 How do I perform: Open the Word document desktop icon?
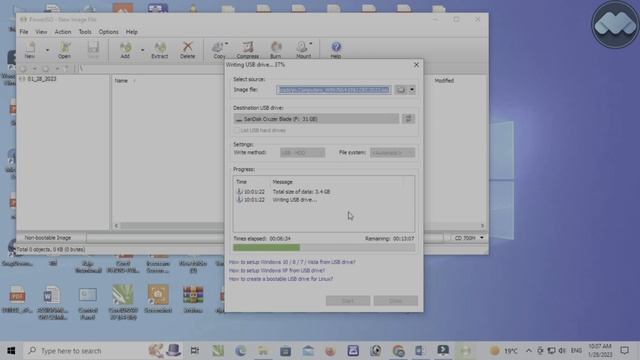tap(52, 302)
